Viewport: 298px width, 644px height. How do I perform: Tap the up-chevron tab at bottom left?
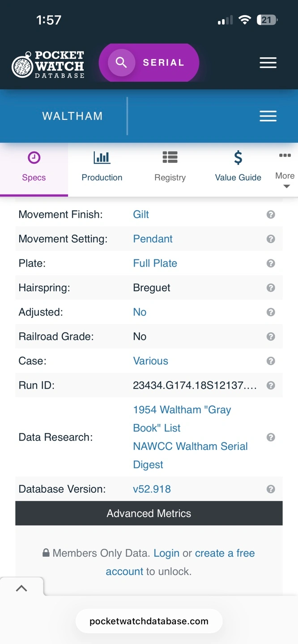tap(21, 589)
